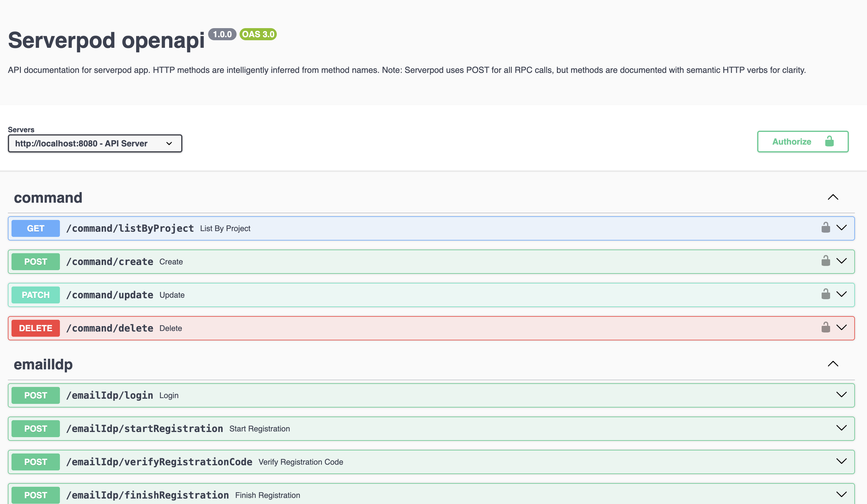Click the command section heading
This screenshot has height=504, width=867.
pos(48,198)
